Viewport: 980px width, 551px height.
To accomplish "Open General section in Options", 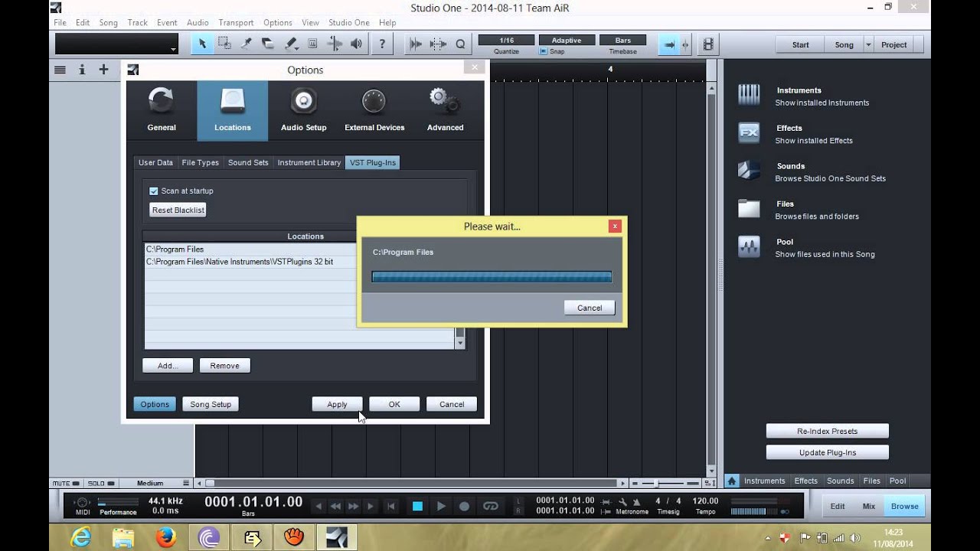I will tap(162, 110).
